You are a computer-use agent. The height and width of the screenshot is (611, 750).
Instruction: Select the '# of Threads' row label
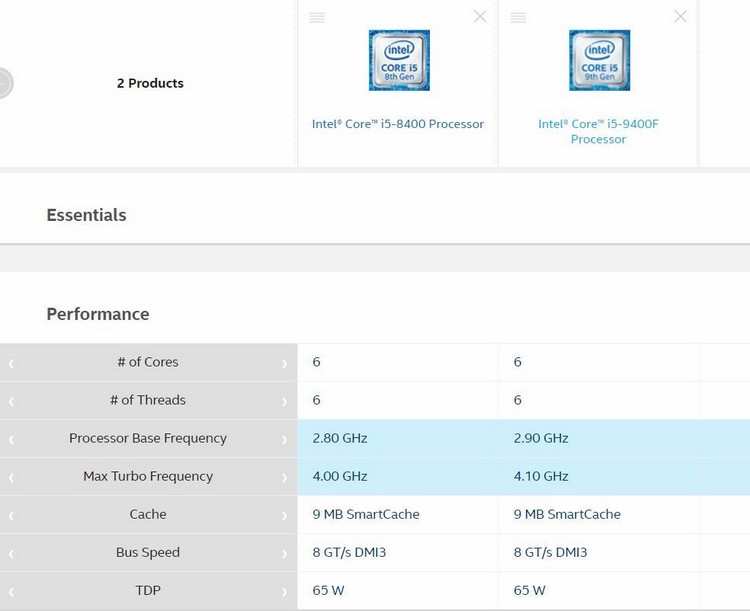click(x=148, y=400)
